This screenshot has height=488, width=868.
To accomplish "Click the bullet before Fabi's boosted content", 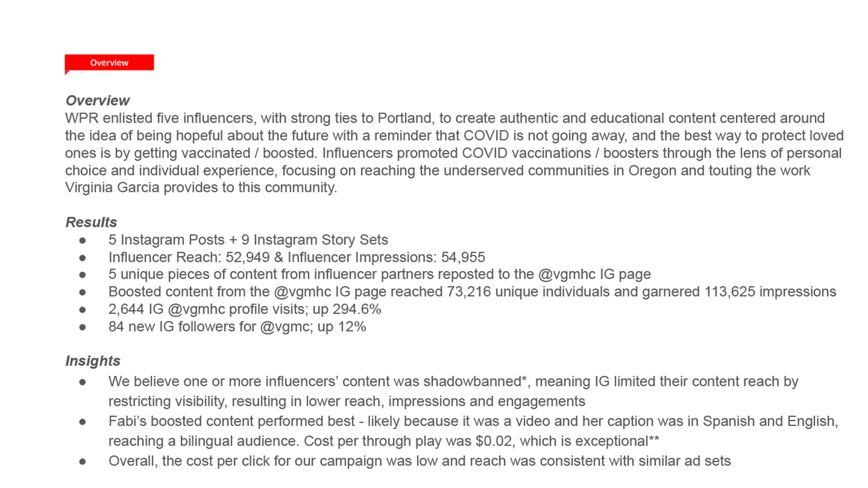I will tap(83, 422).
